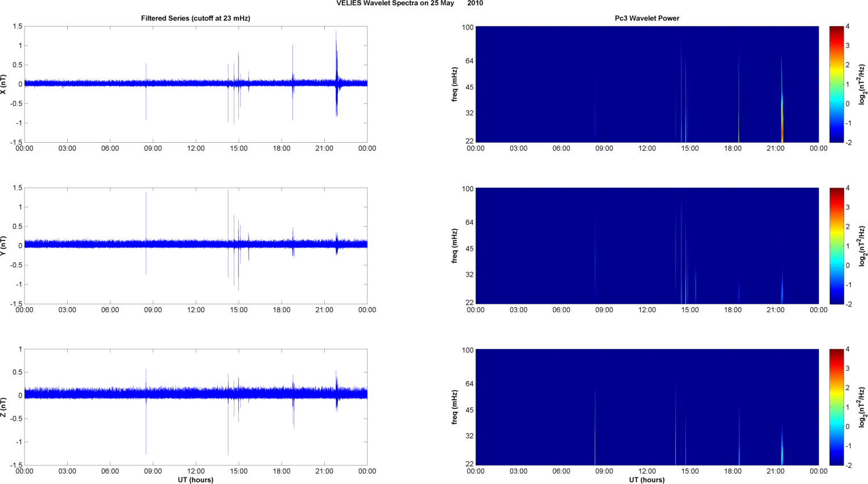Click freq (mHz) label of bottom spectrogram
The width and height of the screenshot is (868, 484).
[455, 407]
